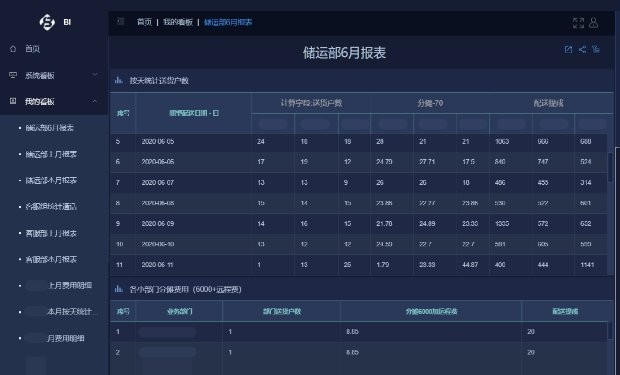Select 客服部本月报表 in the sidebar
The width and height of the screenshot is (620, 375).
51,259
